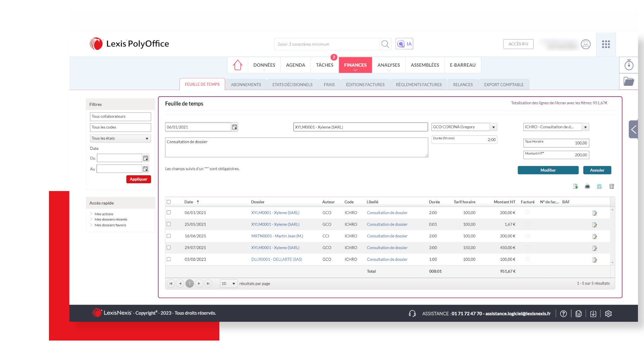Open the footer settings gear
644x362 pixels.
(x=608, y=314)
